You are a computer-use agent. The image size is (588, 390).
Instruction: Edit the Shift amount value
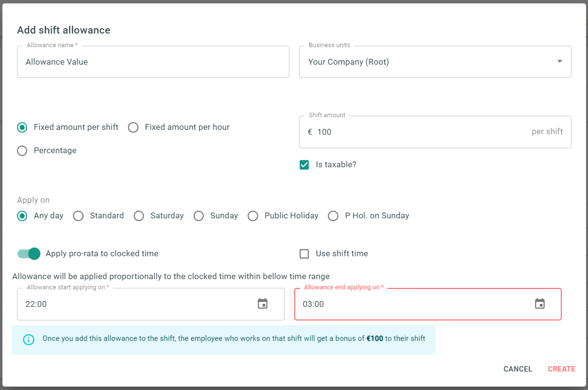coord(340,131)
